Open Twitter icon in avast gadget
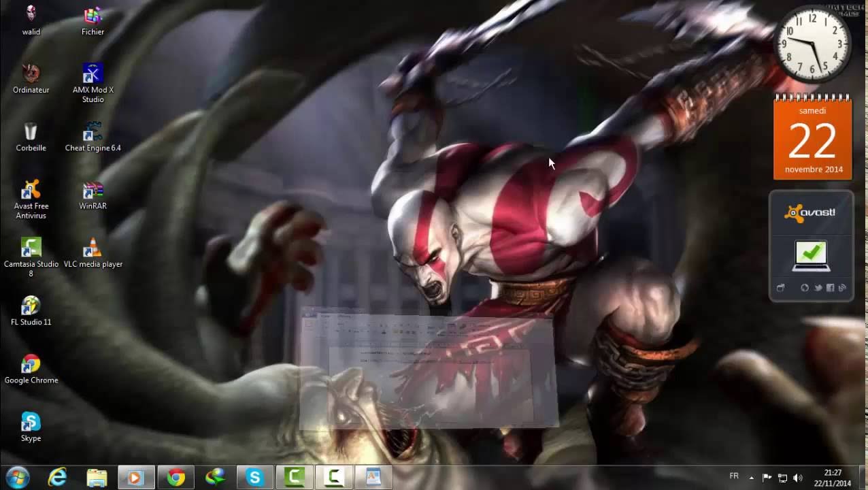 (818, 288)
